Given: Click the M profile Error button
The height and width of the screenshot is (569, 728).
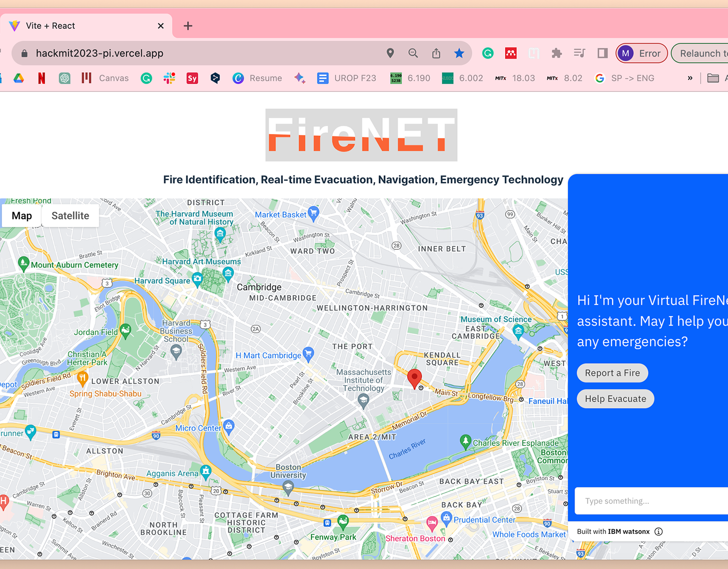Looking at the screenshot, I should coord(642,54).
